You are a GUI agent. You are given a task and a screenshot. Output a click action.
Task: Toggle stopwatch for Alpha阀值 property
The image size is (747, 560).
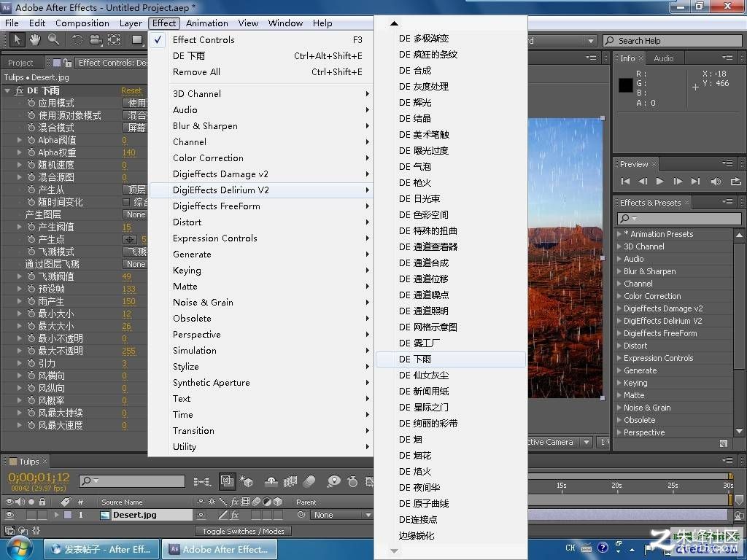click(x=31, y=140)
